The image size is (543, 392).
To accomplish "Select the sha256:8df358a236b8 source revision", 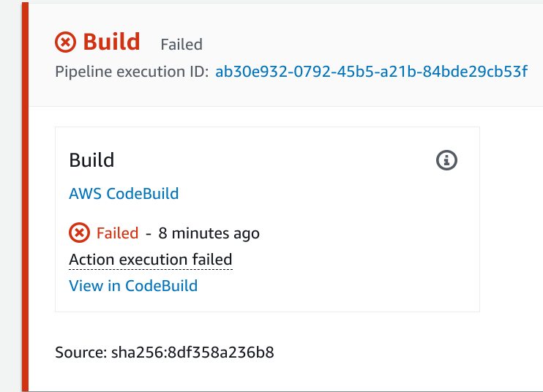I will [x=192, y=353].
